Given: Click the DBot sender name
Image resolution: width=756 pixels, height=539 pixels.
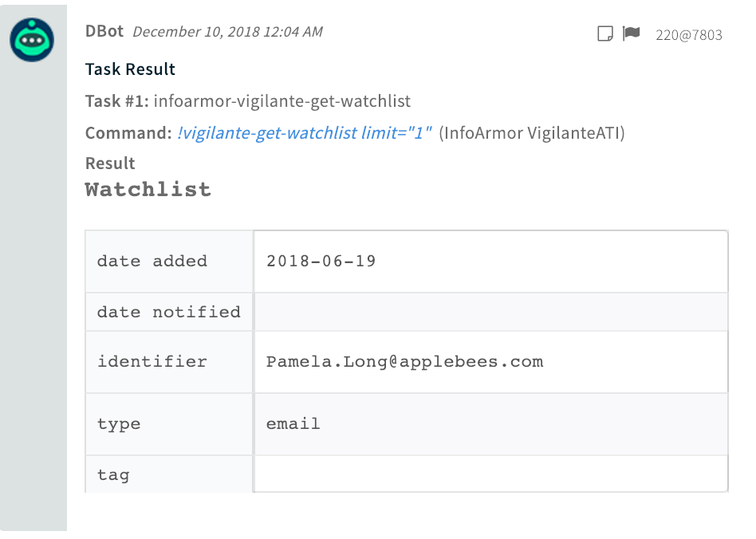Looking at the screenshot, I should 104,32.
